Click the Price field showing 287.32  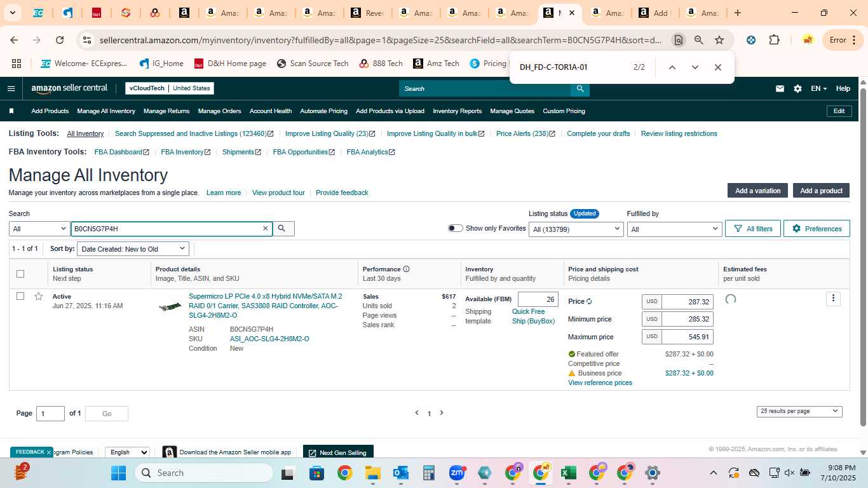pyautogui.click(x=687, y=302)
